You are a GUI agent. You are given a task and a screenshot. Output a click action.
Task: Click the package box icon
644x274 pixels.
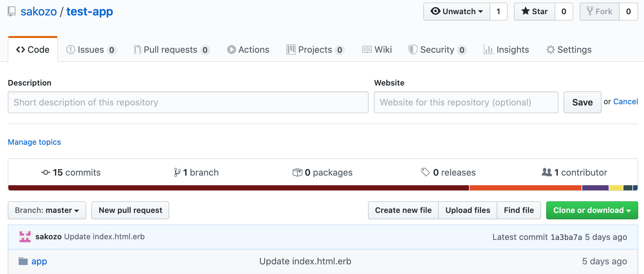point(297,172)
